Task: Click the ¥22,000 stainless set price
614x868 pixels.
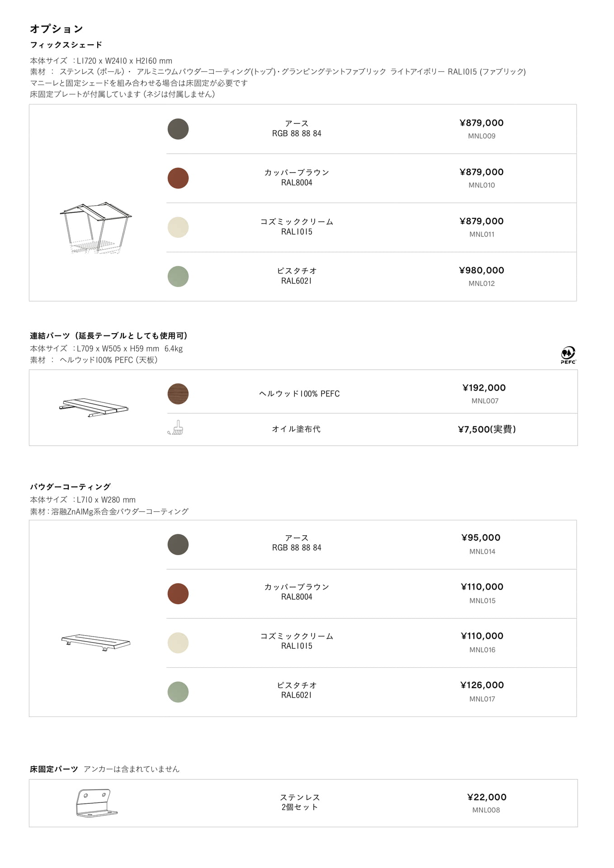Action: [486, 797]
